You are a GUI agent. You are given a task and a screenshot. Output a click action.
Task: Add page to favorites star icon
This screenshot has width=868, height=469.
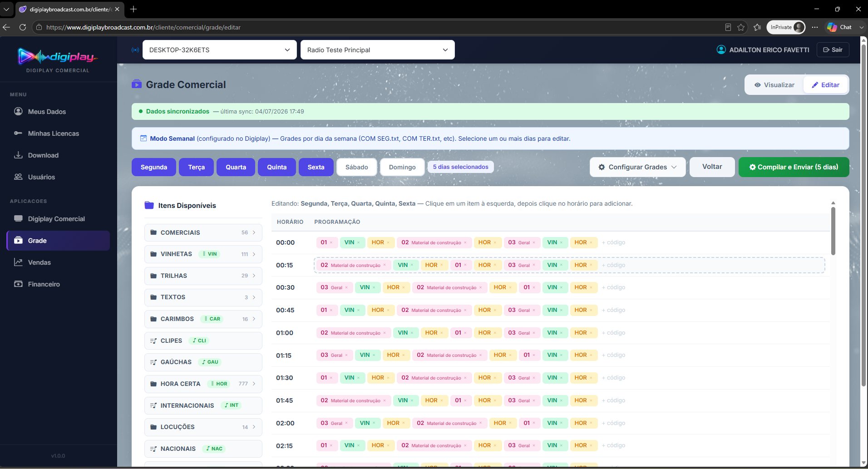[741, 27]
